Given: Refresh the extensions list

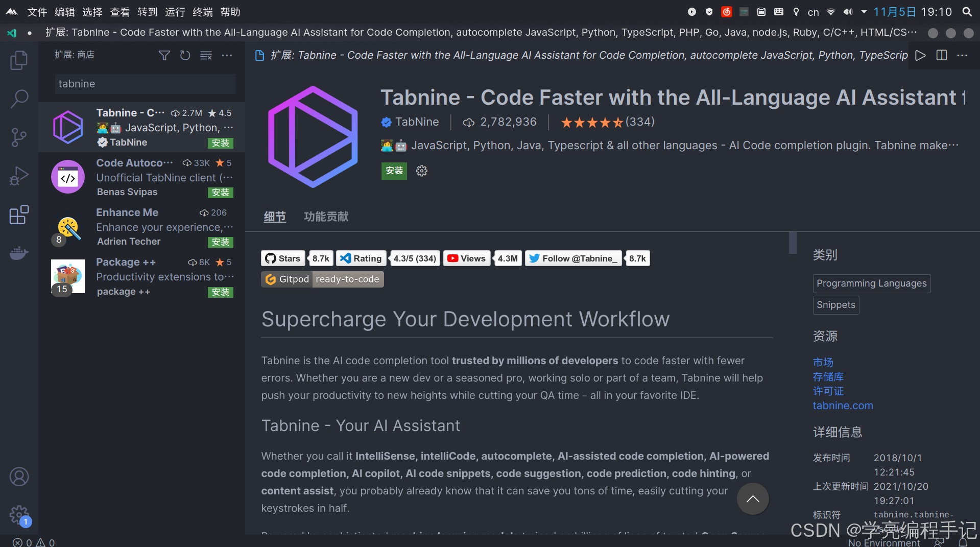Looking at the screenshot, I should (185, 55).
